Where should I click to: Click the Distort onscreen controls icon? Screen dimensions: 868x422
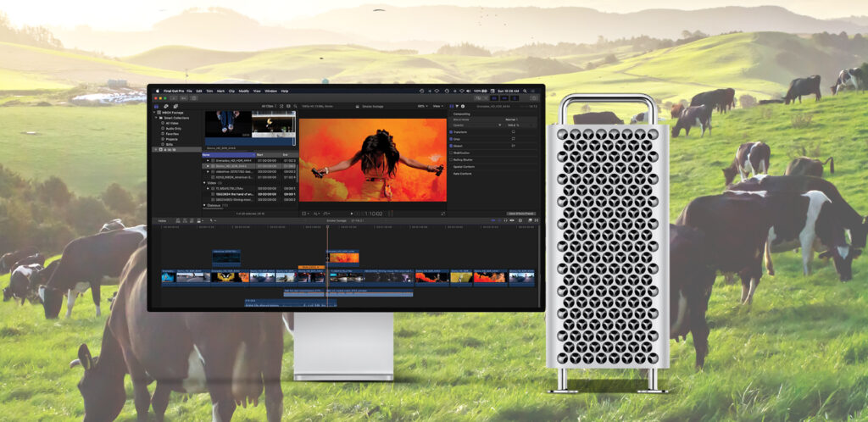coord(513,146)
